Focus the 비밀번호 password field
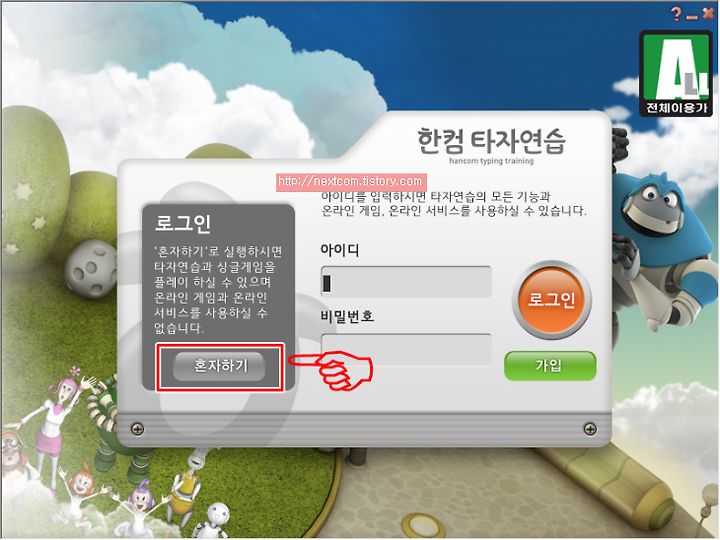Screen dimensions: 720x540 [406, 349]
